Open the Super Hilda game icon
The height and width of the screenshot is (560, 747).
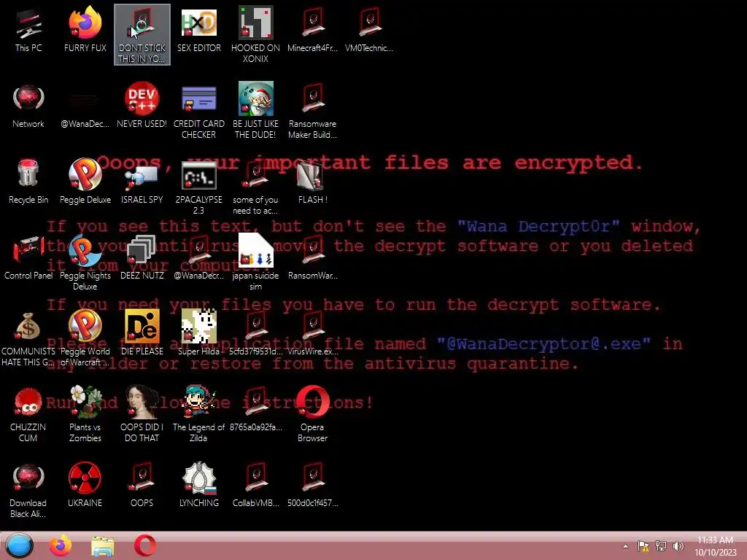click(198, 334)
